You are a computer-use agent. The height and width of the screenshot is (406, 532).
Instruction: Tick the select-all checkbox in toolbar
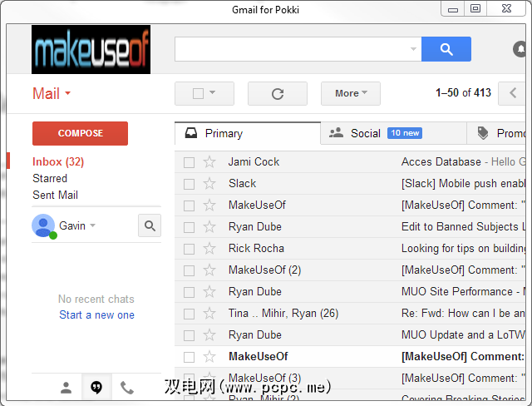pos(198,93)
